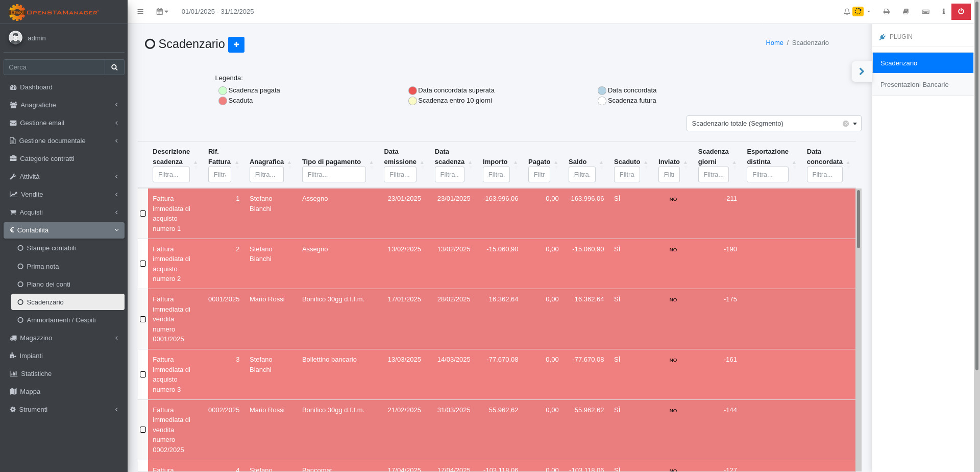Open Prima nota in sidebar
980x472 pixels.
pyautogui.click(x=43, y=267)
